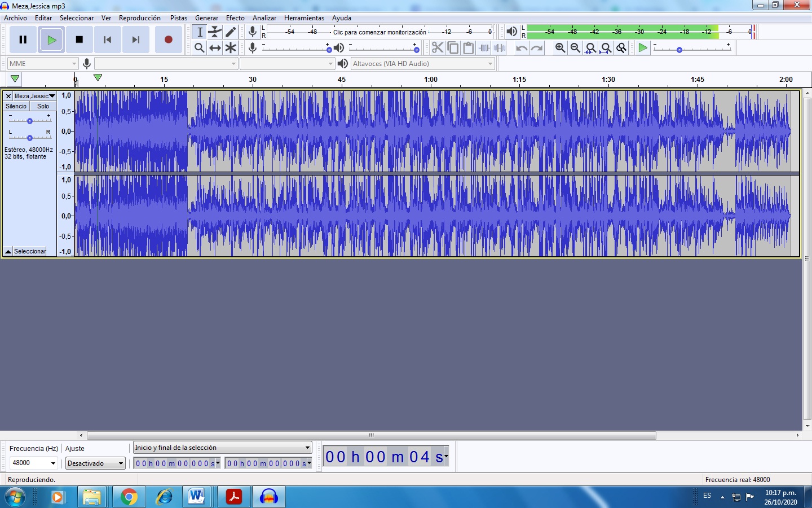Screen dimensions: 812x508
Task: Click the red Record button
Action: (168, 39)
